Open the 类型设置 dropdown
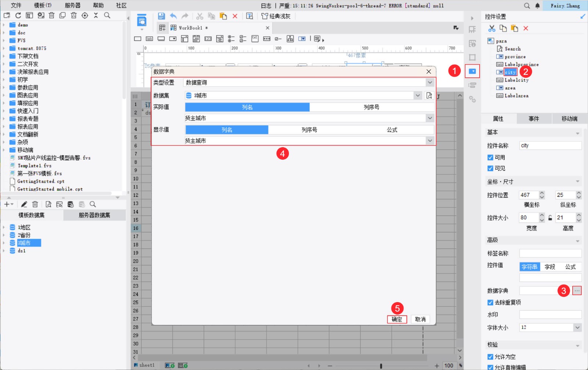Screen dimensions: 588x370 309,83
